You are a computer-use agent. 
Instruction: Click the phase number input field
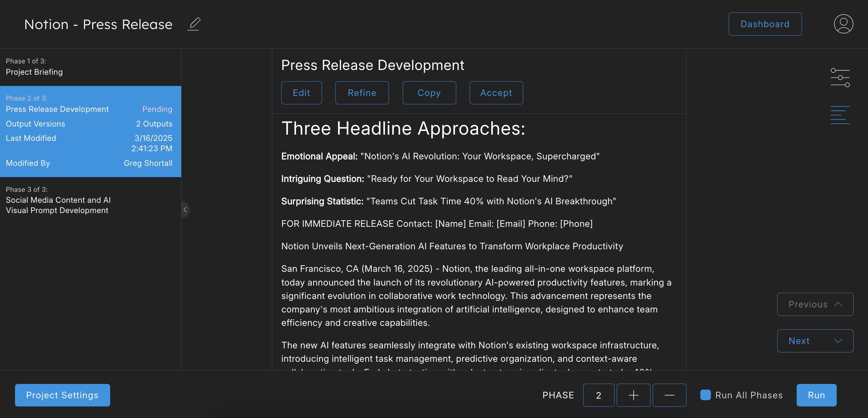[599, 395]
